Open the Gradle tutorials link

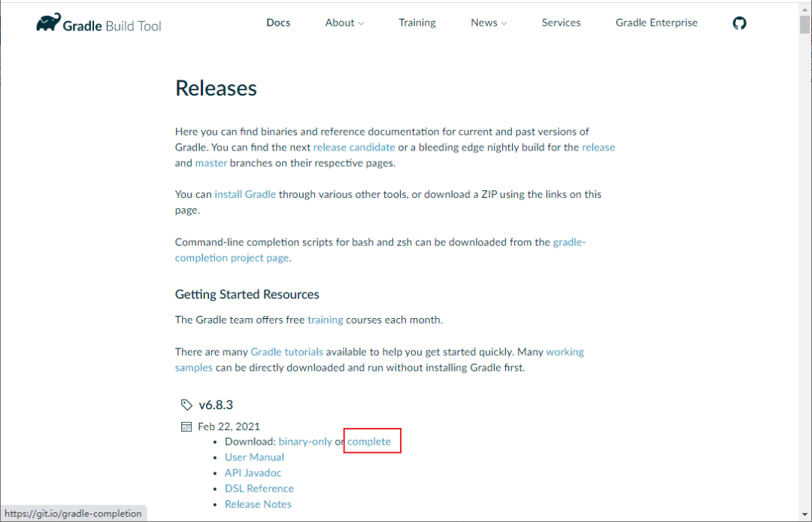(x=287, y=352)
